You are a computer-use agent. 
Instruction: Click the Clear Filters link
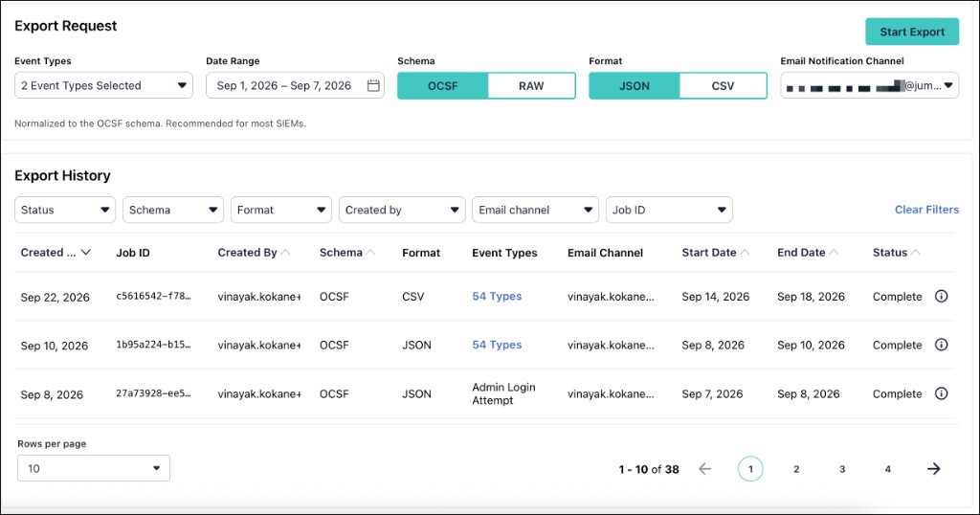(x=926, y=210)
